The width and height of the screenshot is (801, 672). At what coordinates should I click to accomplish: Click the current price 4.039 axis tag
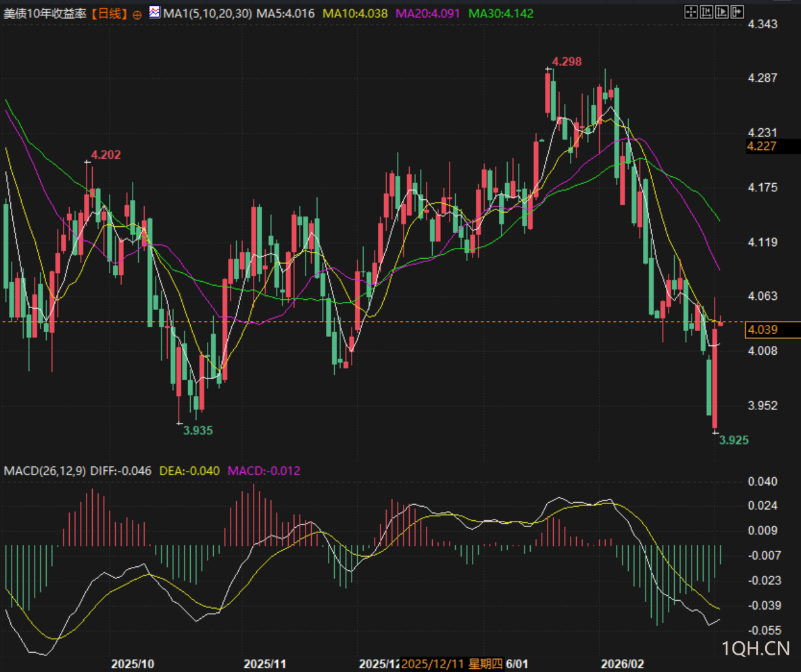[763, 329]
